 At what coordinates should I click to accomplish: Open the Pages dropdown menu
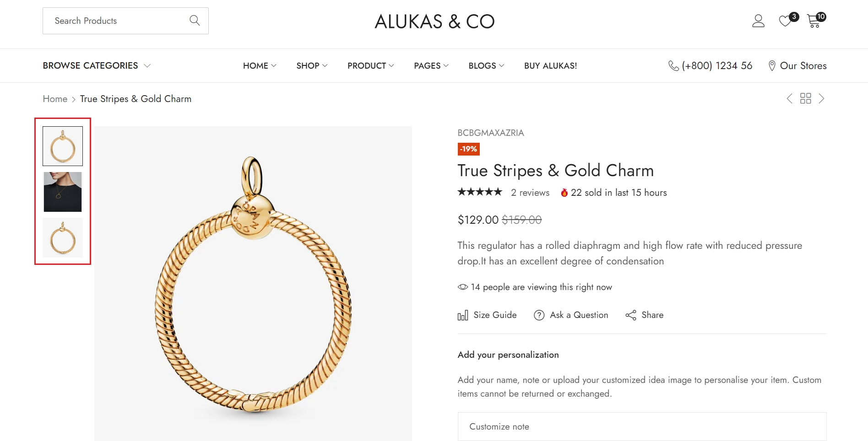pos(431,66)
